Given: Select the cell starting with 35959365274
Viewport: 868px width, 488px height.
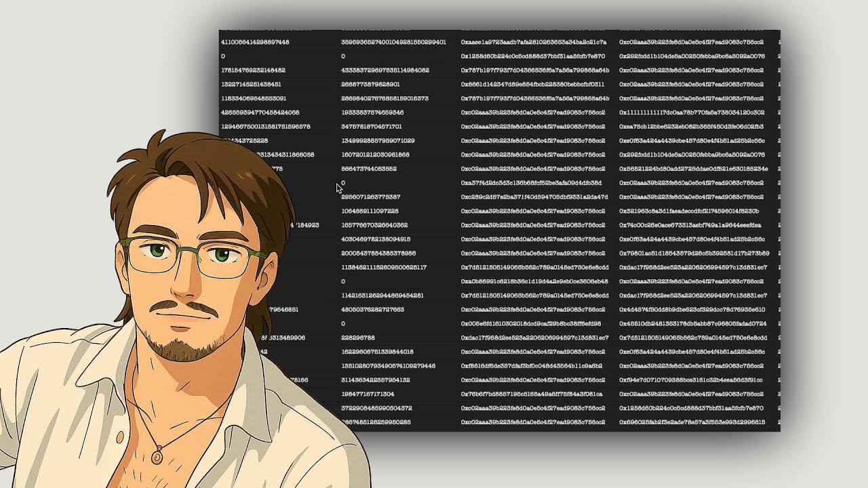Looking at the screenshot, I should click(394, 42).
